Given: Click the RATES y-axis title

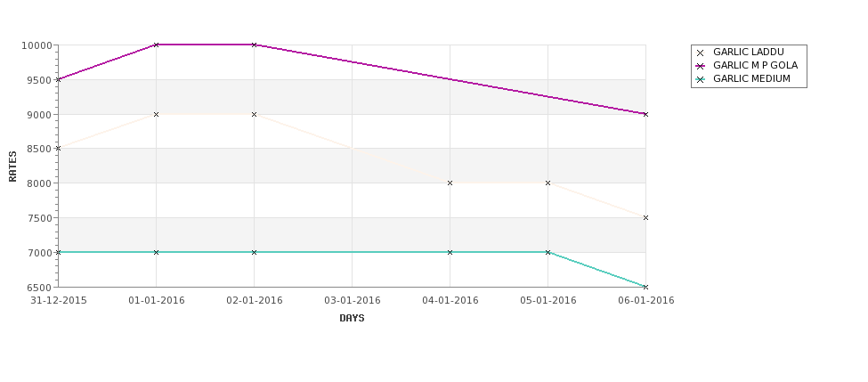Looking at the screenshot, I should click(x=12, y=167).
